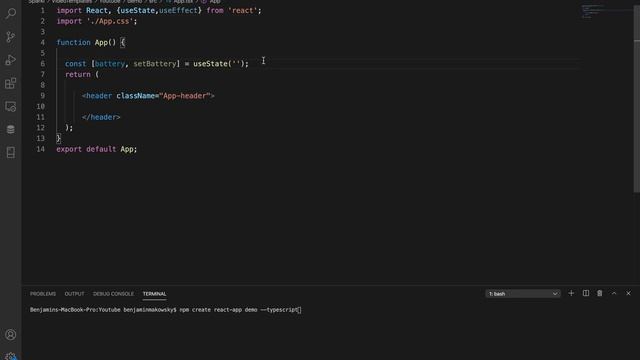Open the notebook icon in activity bar

11,153
